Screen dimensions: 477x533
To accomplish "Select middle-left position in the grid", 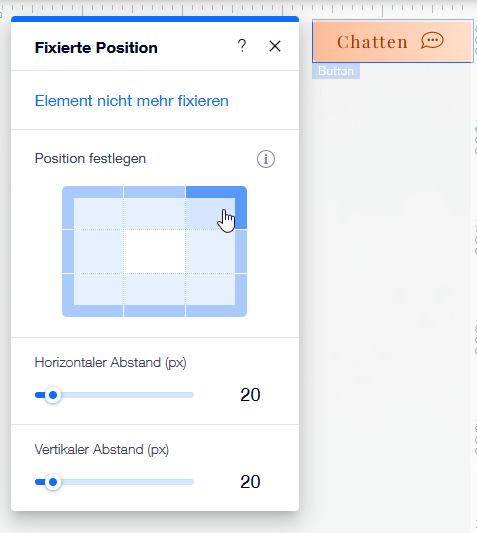I will (x=92, y=252).
